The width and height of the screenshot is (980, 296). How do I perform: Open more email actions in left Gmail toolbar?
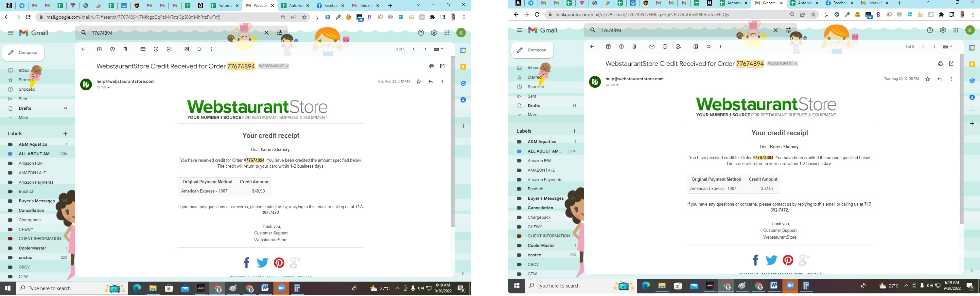[211, 49]
